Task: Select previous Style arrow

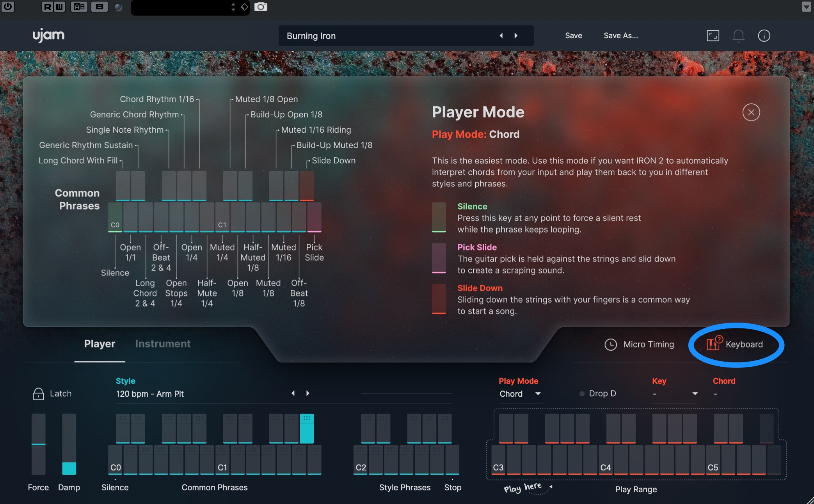Action: pyautogui.click(x=293, y=393)
